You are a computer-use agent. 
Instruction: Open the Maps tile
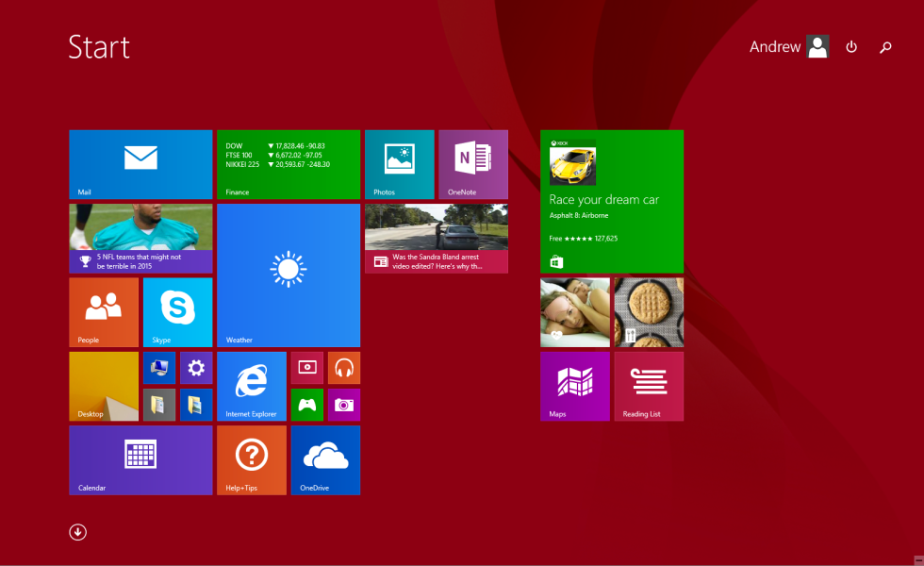click(x=575, y=386)
